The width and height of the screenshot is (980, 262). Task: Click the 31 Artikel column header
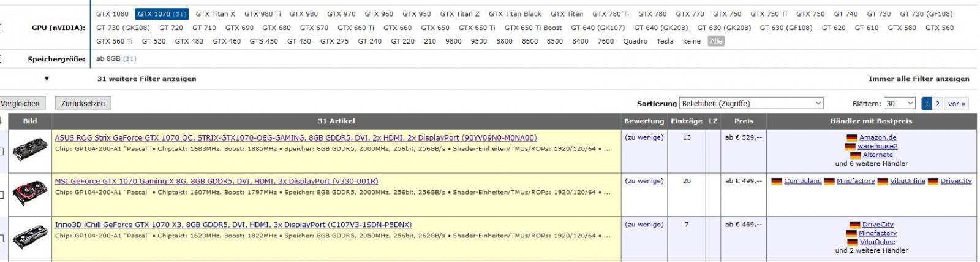click(x=336, y=121)
